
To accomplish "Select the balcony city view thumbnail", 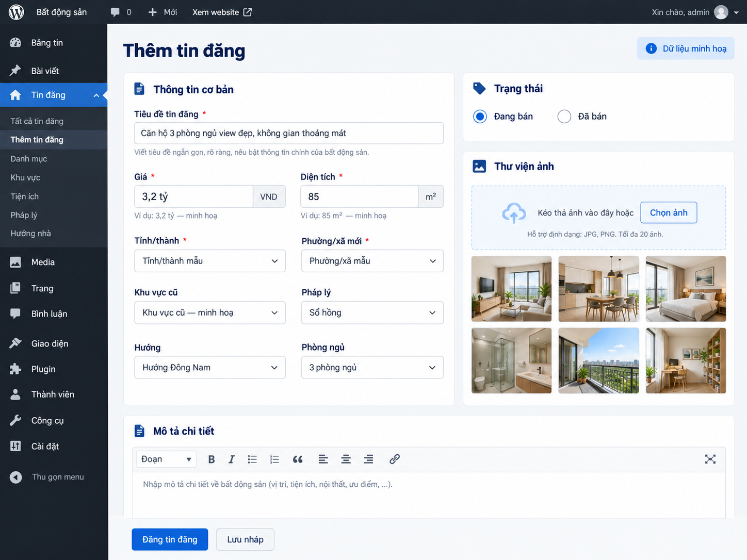I will click(598, 361).
